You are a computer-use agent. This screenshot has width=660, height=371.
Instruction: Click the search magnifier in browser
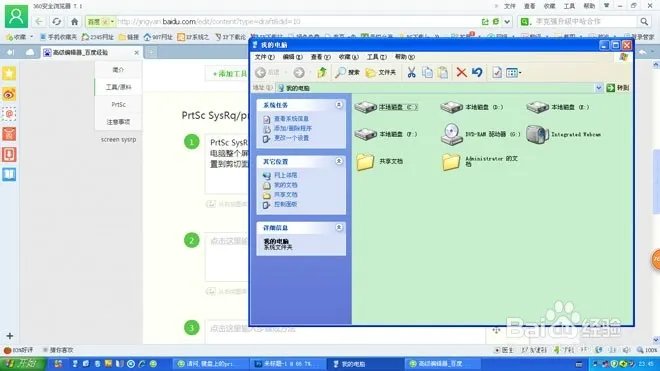(x=644, y=21)
